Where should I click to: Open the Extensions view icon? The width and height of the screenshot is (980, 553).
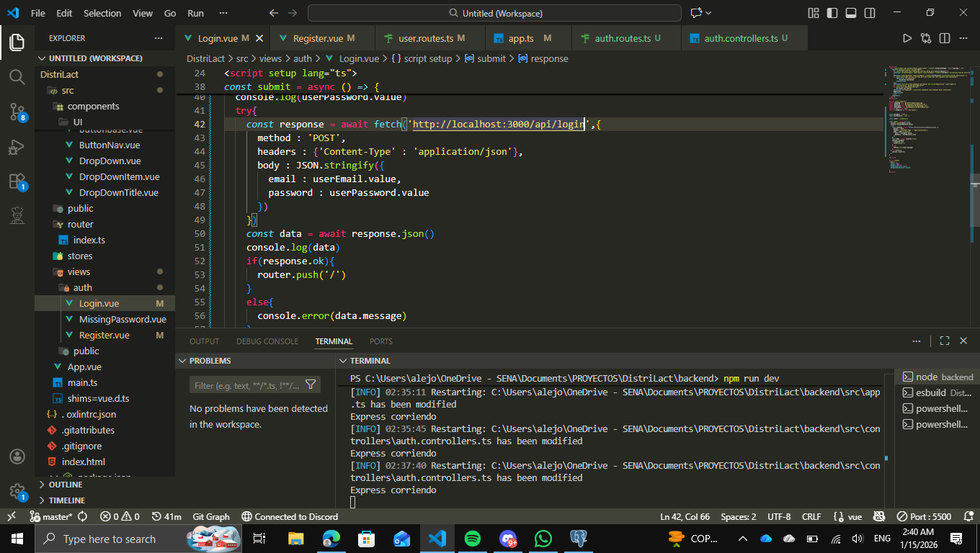coord(17,181)
